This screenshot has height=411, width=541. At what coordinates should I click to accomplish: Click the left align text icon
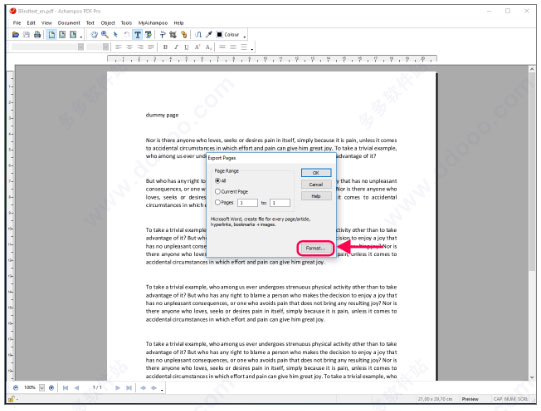[x=118, y=47]
